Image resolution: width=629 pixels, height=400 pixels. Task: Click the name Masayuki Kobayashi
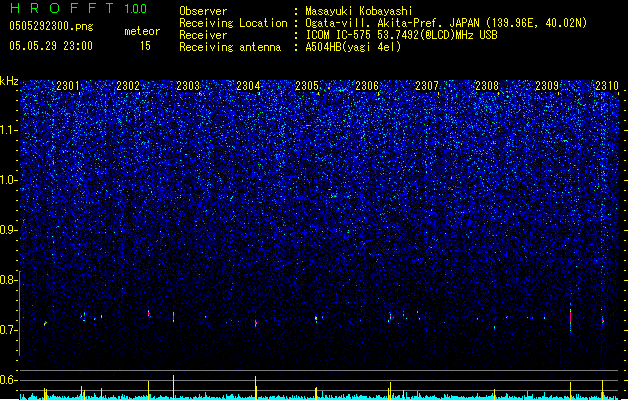click(x=359, y=11)
